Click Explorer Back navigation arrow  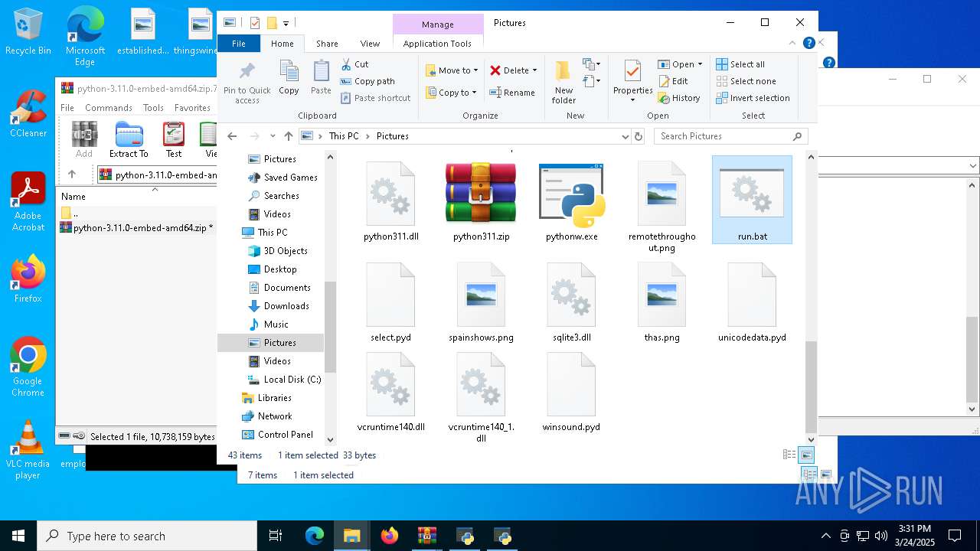(x=232, y=136)
